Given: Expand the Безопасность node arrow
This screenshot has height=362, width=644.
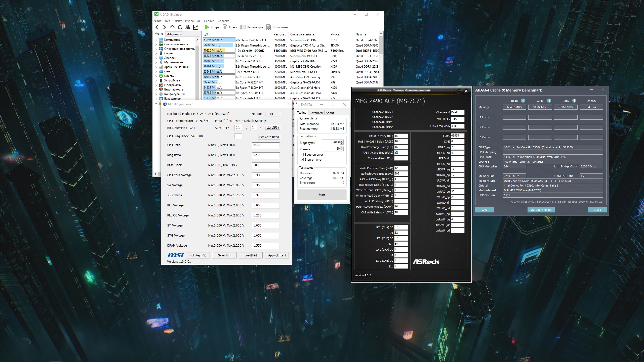Looking at the screenshot, I should 156,89.
